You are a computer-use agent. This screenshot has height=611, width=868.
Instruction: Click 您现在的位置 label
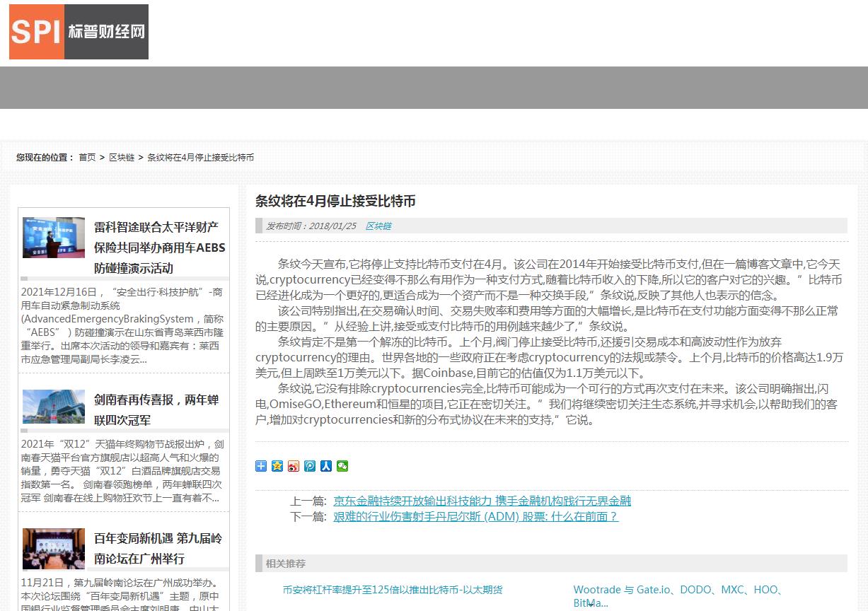[45, 157]
